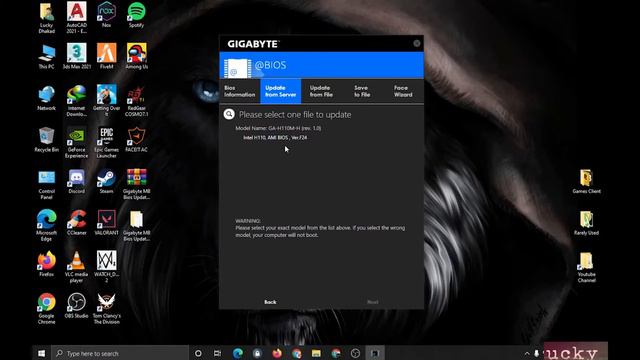Launch OBS Studio from the desktop
This screenshot has height=360, width=640.
[76, 306]
